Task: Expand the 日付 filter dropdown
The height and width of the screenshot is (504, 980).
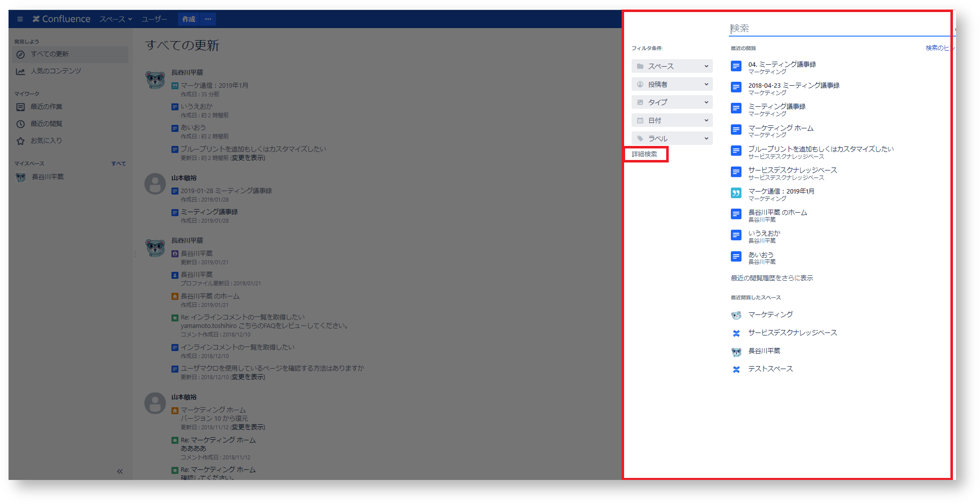Action: tap(672, 120)
